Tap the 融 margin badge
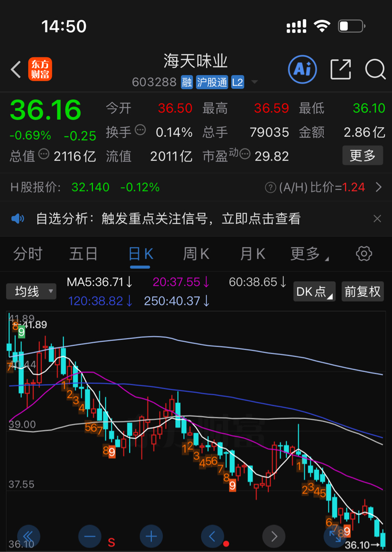This screenshot has height=552, width=392. (x=187, y=82)
